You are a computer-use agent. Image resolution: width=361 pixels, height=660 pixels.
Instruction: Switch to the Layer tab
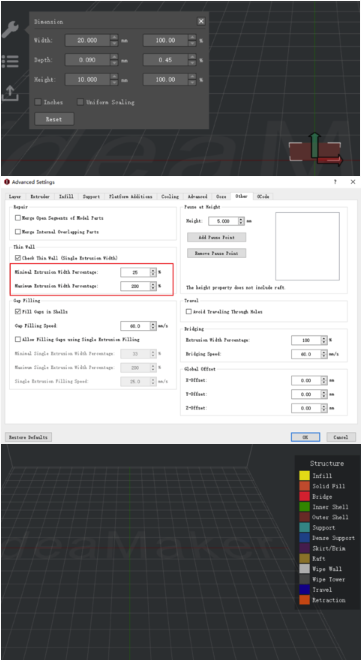pyautogui.click(x=16, y=197)
